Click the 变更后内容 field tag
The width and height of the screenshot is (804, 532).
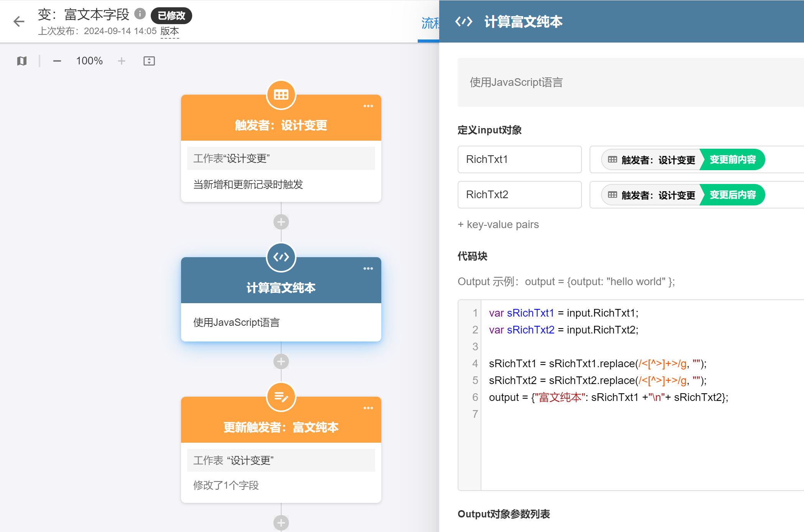[x=732, y=195]
